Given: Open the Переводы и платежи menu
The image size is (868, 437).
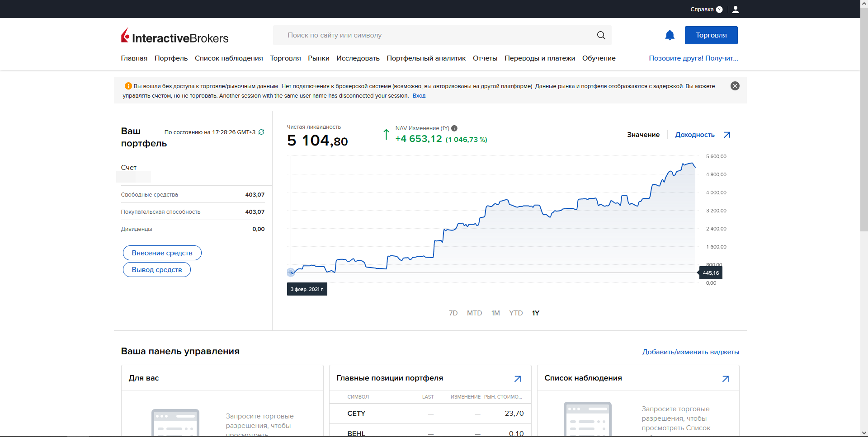Looking at the screenshot, I should click(539, 58).
